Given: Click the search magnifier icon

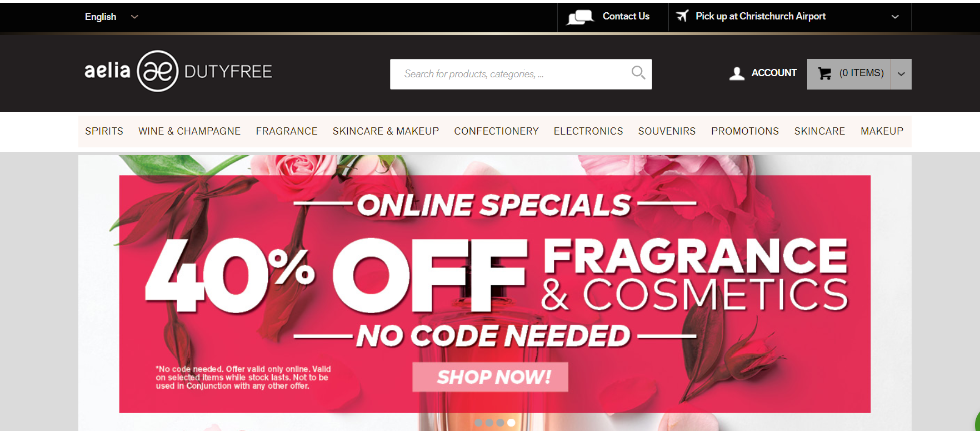Looking at the screenshot, I should point(638,73).
